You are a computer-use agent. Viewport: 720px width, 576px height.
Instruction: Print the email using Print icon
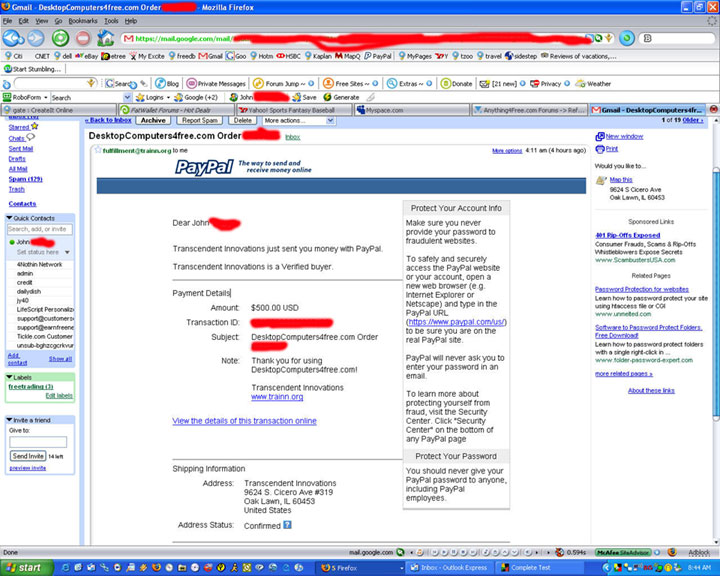(607, 149)
